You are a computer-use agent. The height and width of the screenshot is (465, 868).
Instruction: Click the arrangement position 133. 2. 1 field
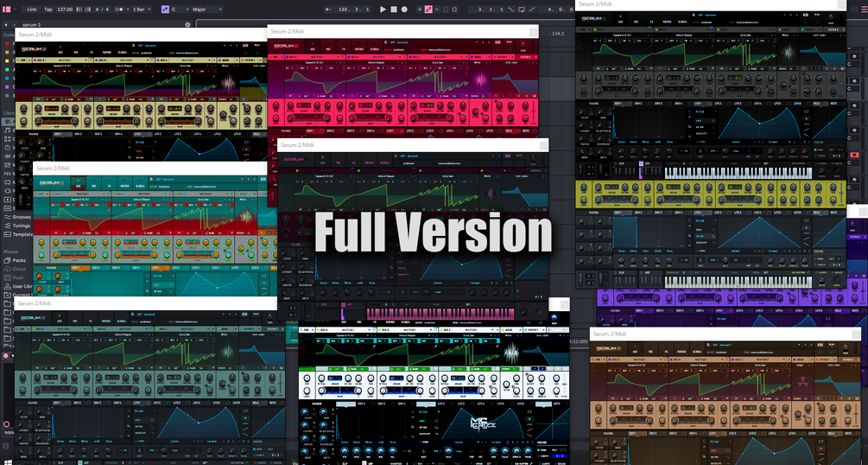point(352,10)
